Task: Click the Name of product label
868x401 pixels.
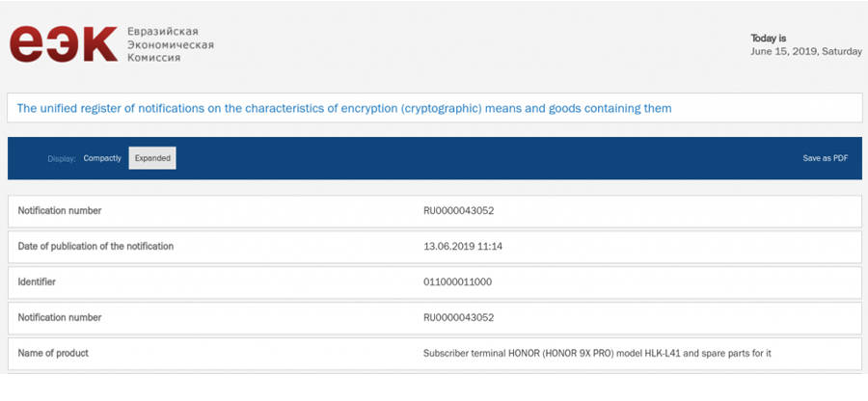Action: (53, 353)
